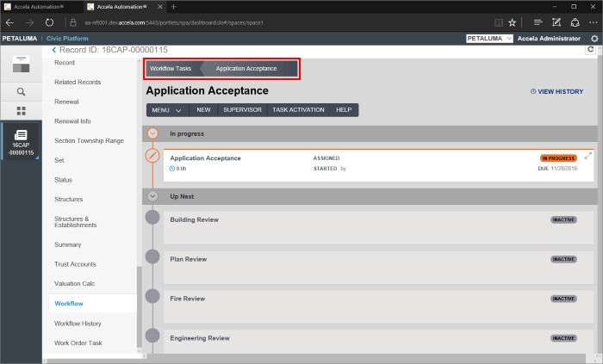Click the Workflow Tasks breadcrumb
The image size is (603, 364).
click(171, 68)
